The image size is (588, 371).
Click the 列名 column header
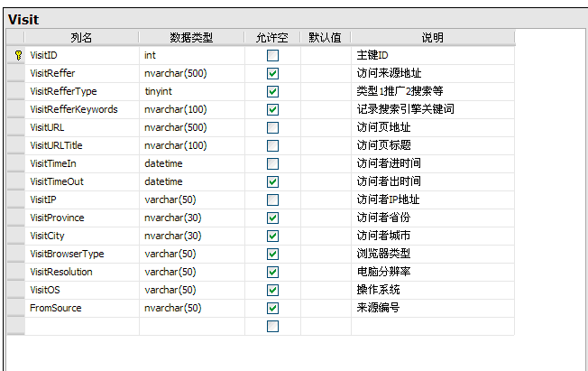tap(81, 38)
